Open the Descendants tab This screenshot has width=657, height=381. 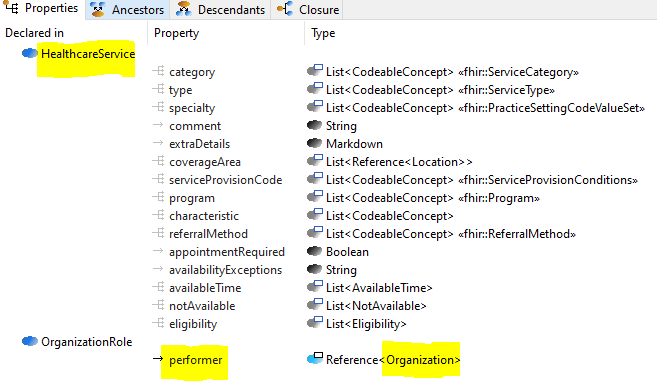[220, 10]
